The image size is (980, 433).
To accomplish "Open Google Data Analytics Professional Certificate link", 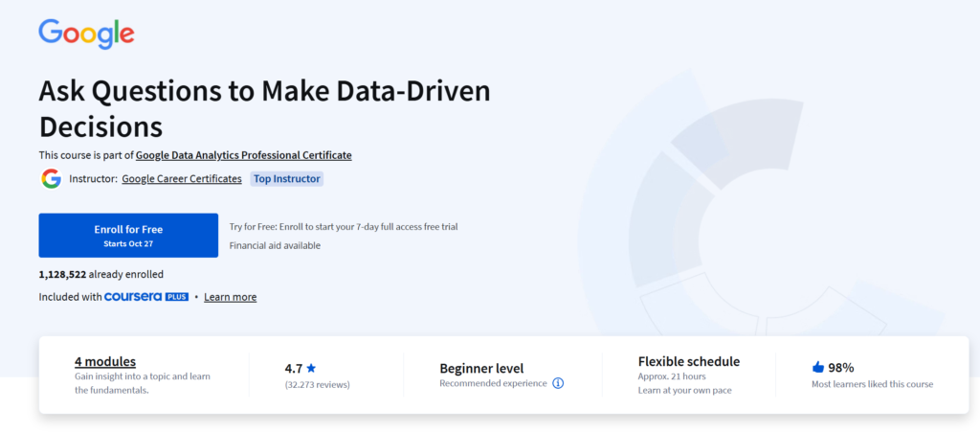I will (x=243, y=155).
